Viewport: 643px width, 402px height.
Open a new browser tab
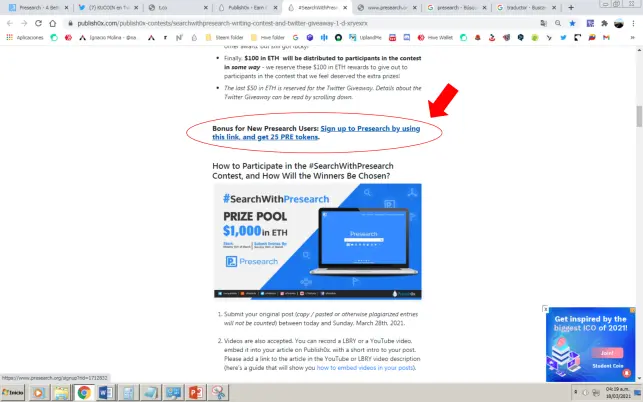coord(570,7)
